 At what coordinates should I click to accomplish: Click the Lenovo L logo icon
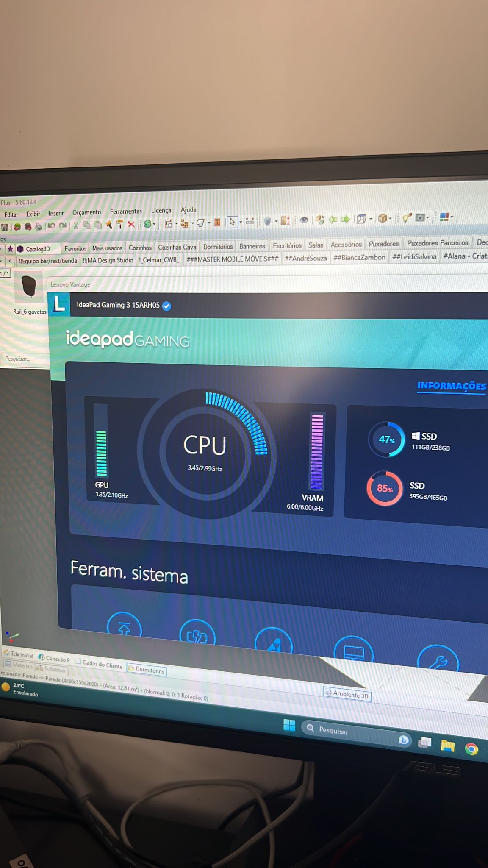[59, 304]
